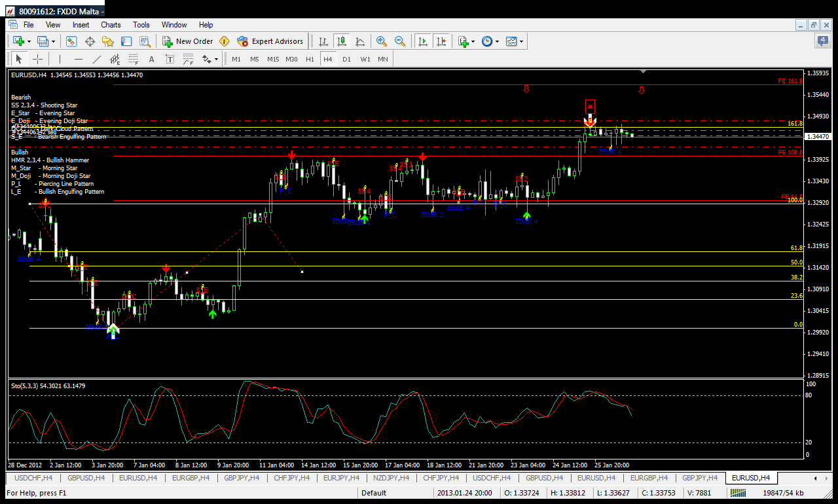Viewport: 838px width, 504px height.
Task: Set timeframe to M15
Action: [x=273, y=59]
